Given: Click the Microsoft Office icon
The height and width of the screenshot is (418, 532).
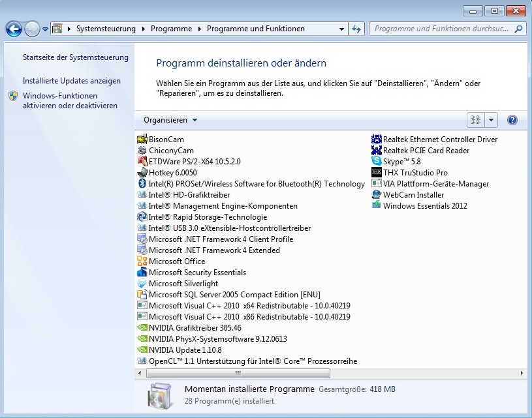Looking at the screenshot, I should [142, 261].
